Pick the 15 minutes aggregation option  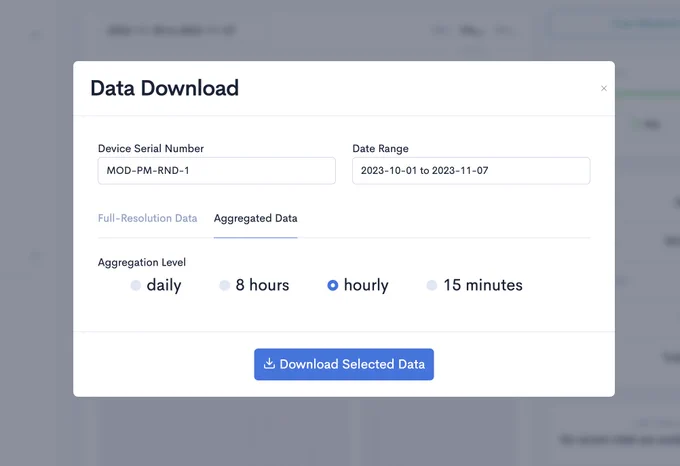pyautogui.click(x=432, y=285)
